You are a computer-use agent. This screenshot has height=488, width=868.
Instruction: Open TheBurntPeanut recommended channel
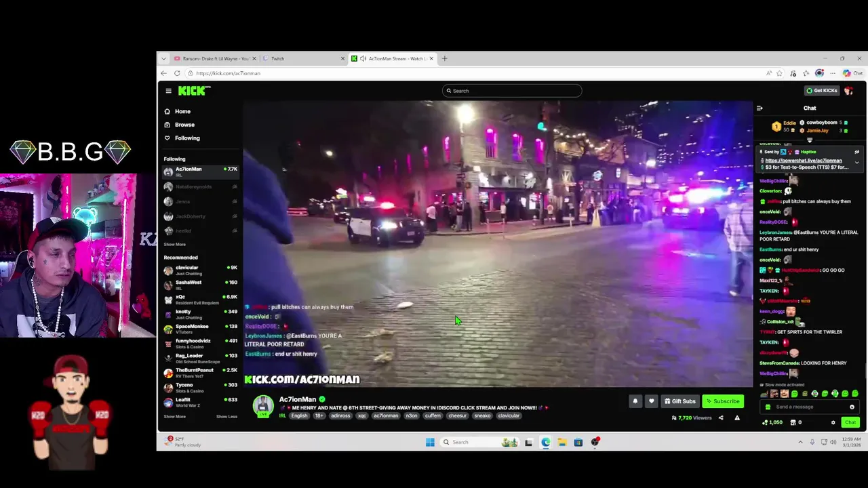click(x=200, y=373)
